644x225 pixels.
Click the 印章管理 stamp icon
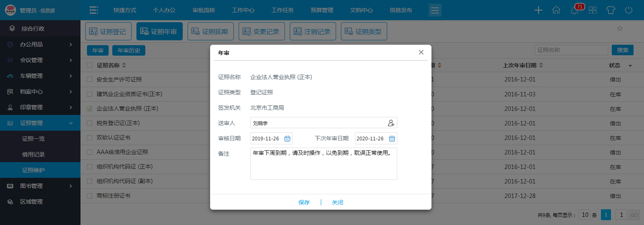(x=10, y=107)
